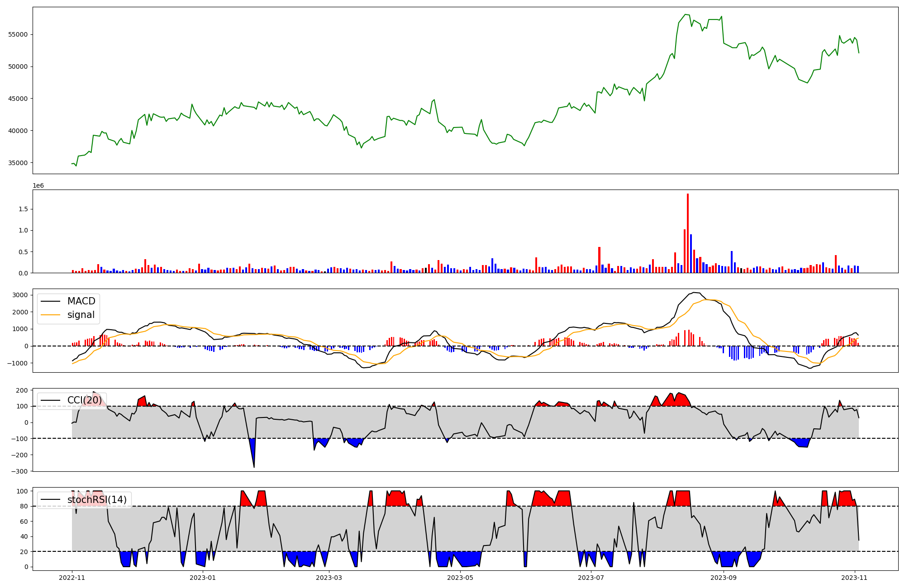Viewport: 905px width, 588px height.
Task: Select the 2023-09 date tick label
Action: pyautogui.click(x=724, y=578)
